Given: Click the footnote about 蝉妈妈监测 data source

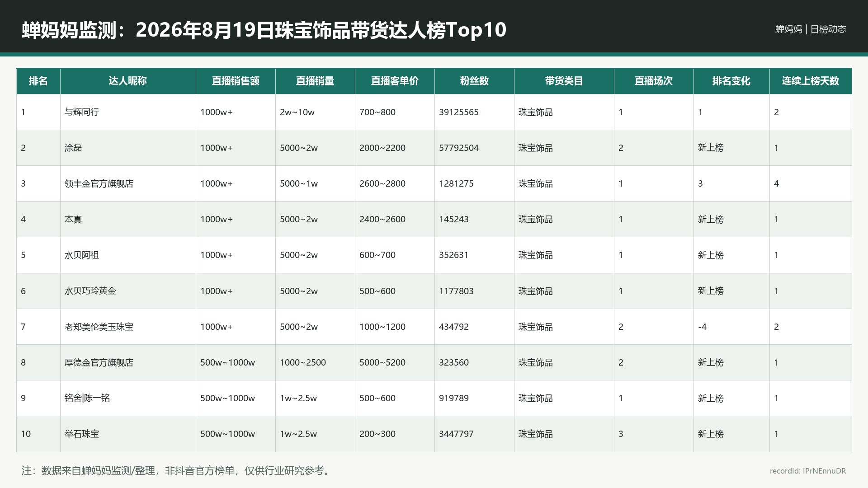Looking at the screenshot, I should tap(177, 471).
